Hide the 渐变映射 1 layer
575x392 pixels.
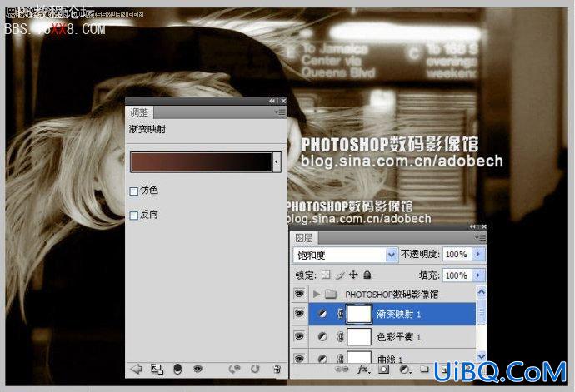(x=300, y=314)
